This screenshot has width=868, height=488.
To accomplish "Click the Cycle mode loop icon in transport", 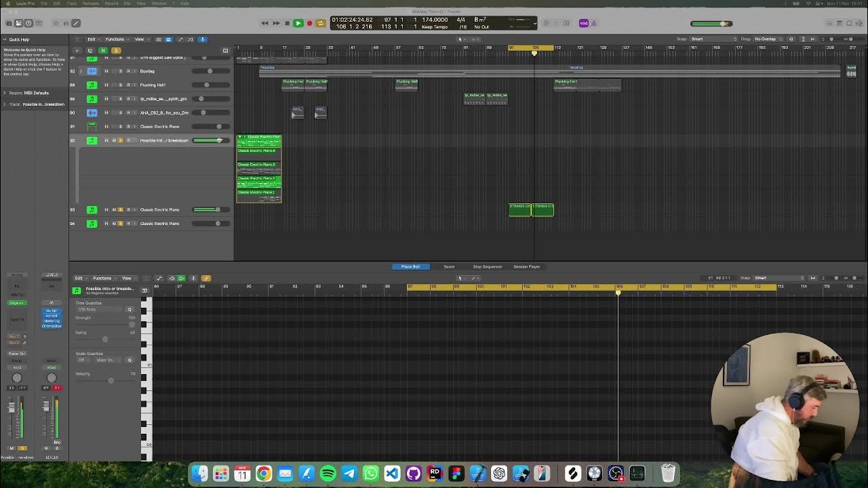I will [319, 22].
